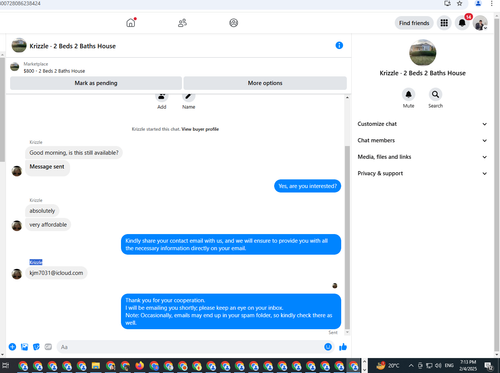Click the Name edit pencil icon
The height and width of the screenshot is (373, 500).
click(x=188, y=97)
